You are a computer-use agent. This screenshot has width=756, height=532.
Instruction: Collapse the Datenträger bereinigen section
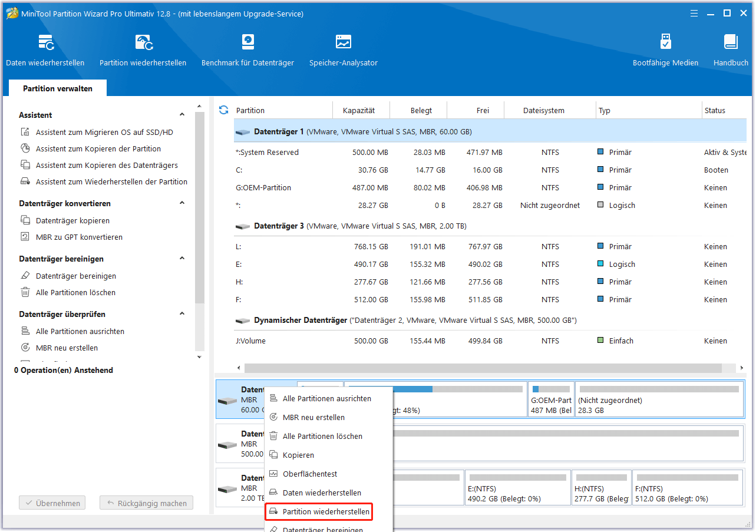[x=182, y=259]
